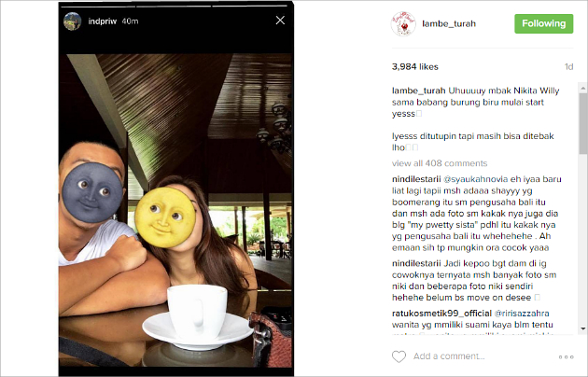Click the 1d post timestamp
588x377 pixels.
tap(569, 66)
